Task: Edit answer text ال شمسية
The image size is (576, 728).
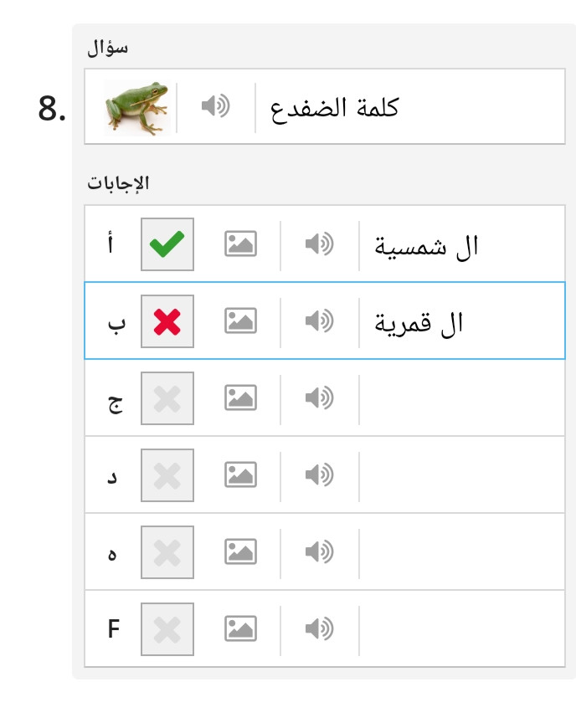Action: pos(426,246)
